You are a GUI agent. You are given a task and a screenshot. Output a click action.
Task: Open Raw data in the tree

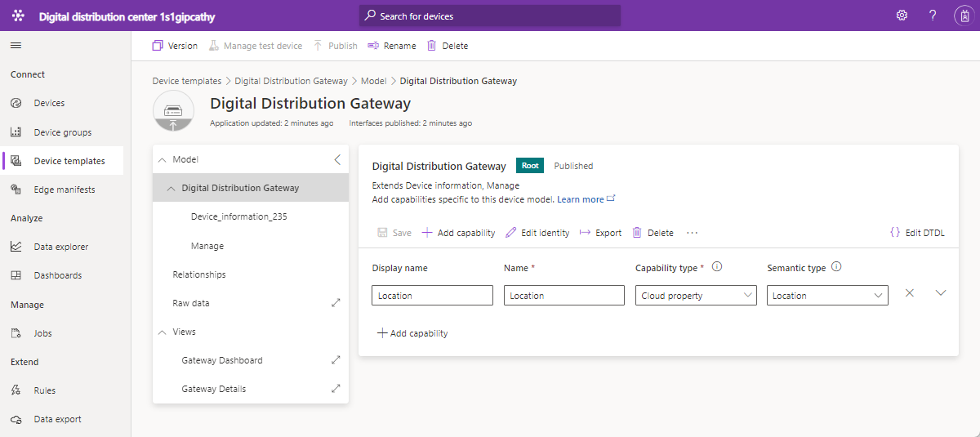click(190, 303)
